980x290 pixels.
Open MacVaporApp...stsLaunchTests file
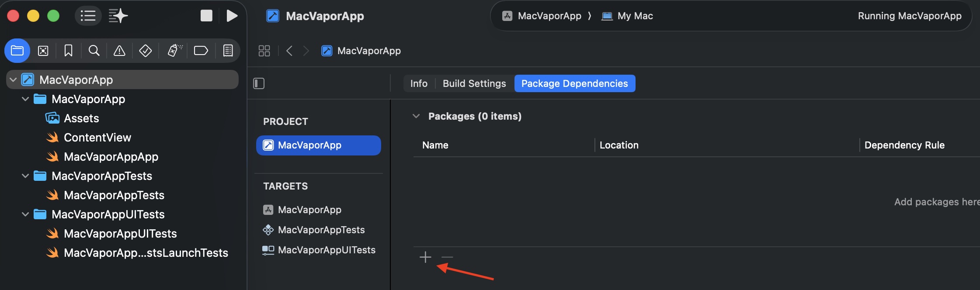[x=146, y=253]
